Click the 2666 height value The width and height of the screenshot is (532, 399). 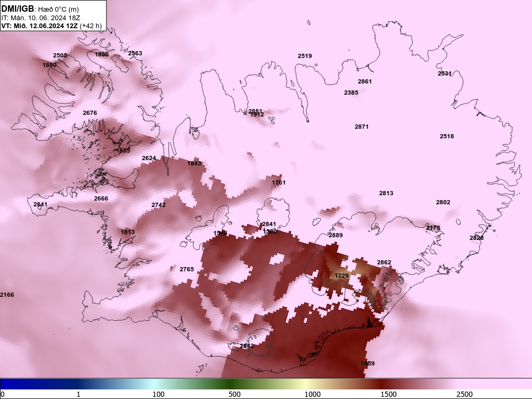[x=101, y=198]
